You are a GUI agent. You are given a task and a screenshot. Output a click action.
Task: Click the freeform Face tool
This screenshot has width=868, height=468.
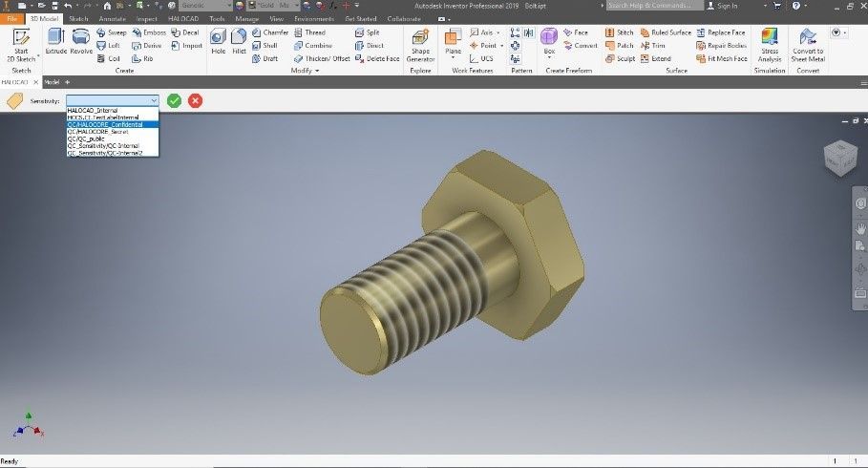(576, 32)
